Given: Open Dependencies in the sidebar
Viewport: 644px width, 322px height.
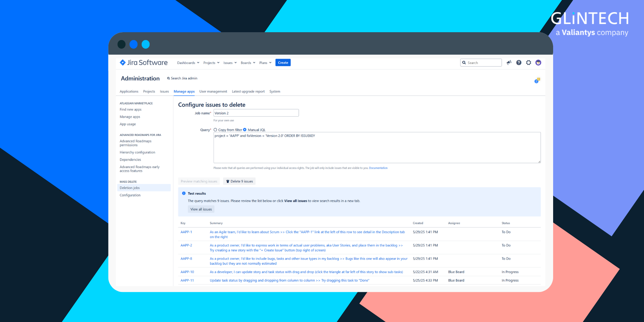Looking at the screenshot, I should pos(130,160).
